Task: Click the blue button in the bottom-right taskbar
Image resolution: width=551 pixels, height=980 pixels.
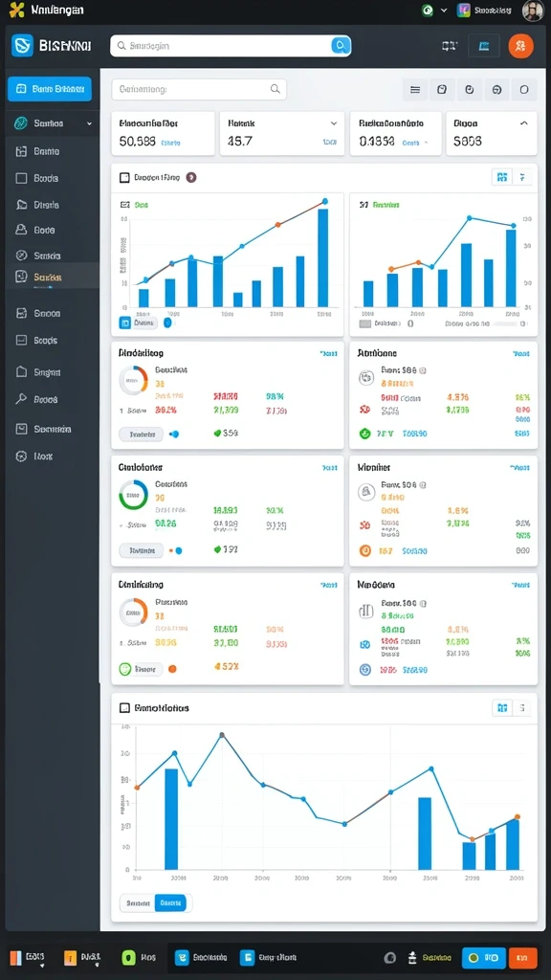Action: click(483, 957)
